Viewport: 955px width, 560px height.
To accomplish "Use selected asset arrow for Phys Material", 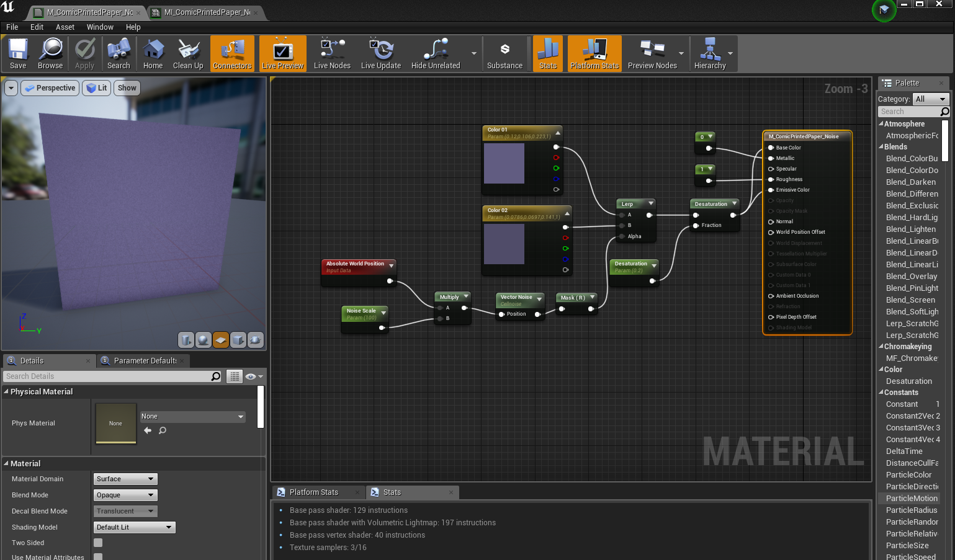I will [148, 430].
